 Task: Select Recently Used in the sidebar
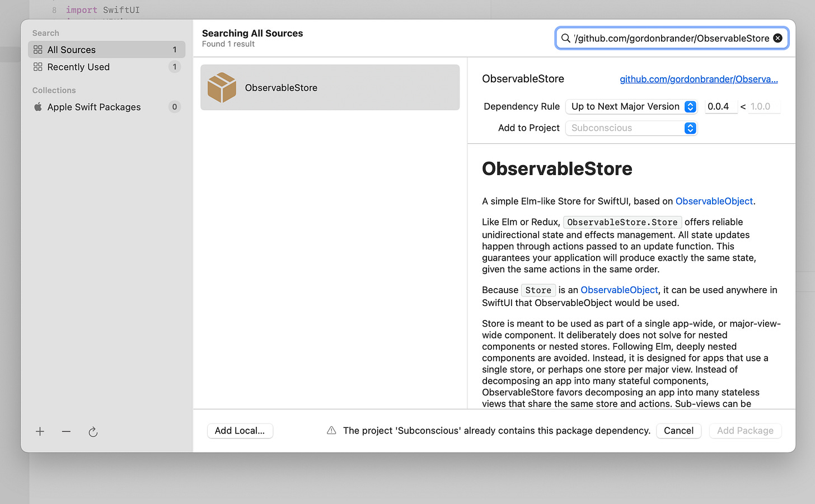pos(106,67)
